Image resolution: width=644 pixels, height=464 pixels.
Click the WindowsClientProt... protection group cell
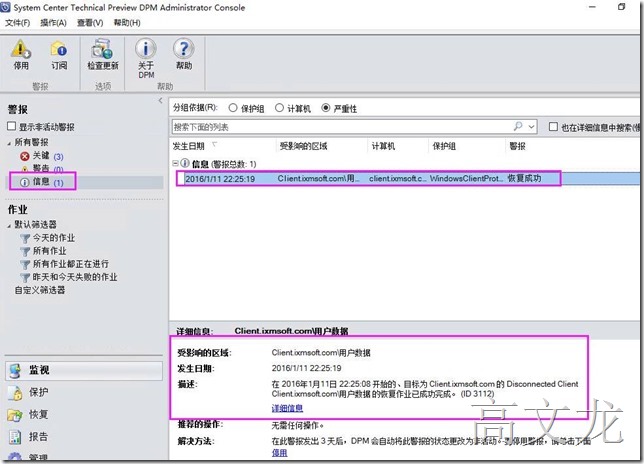click(466, 179)
